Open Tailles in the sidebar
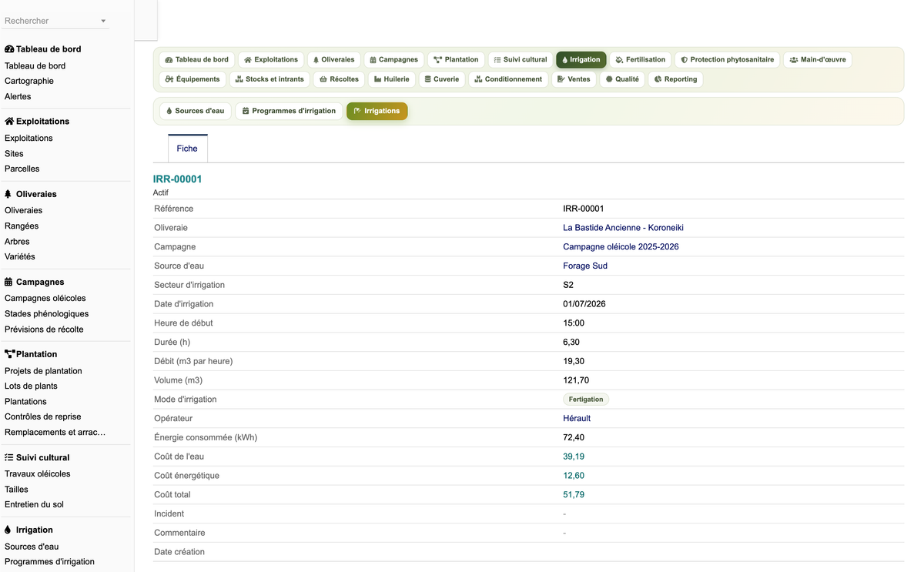Image resolution: width=924 pixels, height=572 pixels. pyautogui.click(x=16, y=489)
